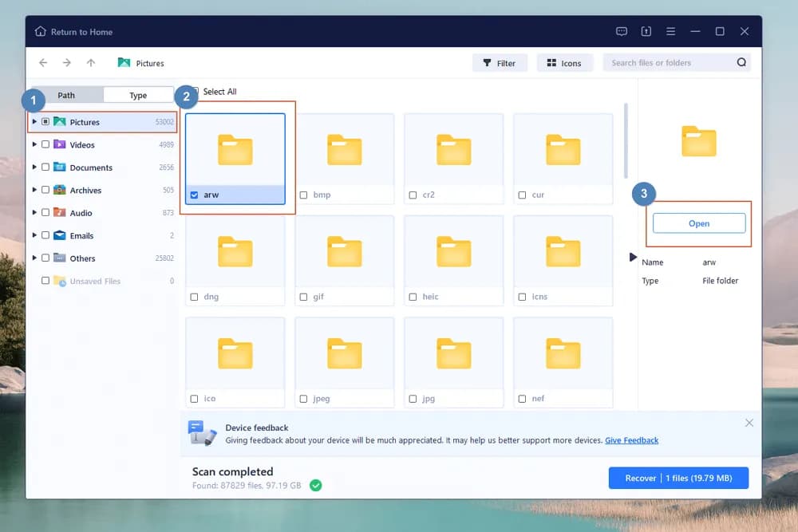Navigate up one folder level arrow

pyautogui.click(x=91, y=63)
